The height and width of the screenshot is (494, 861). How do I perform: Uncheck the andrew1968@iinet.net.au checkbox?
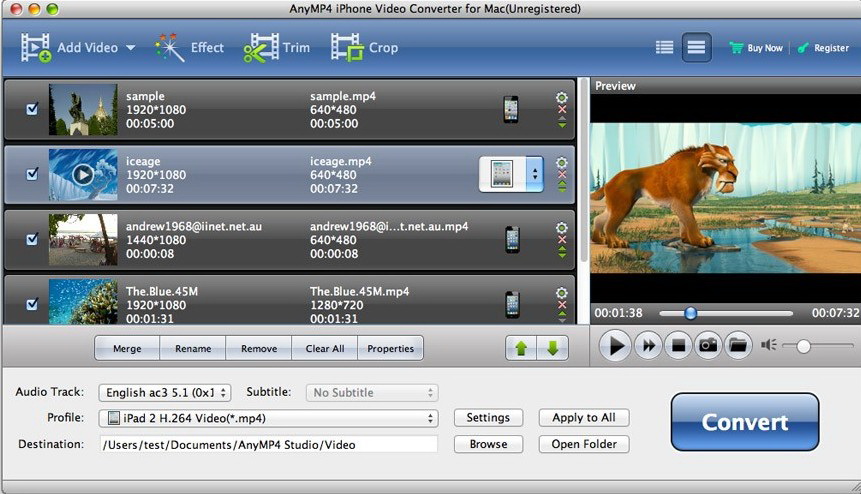32,239
